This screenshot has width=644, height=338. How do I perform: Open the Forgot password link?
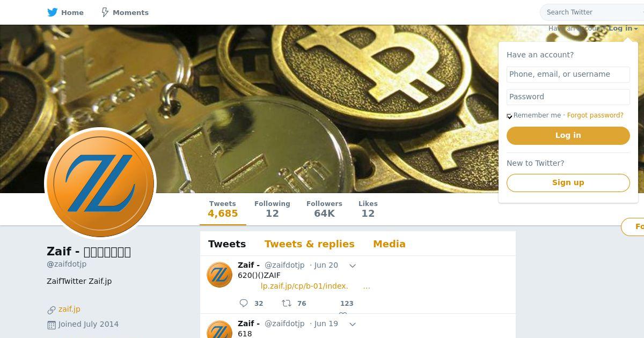tap(595, 115)
